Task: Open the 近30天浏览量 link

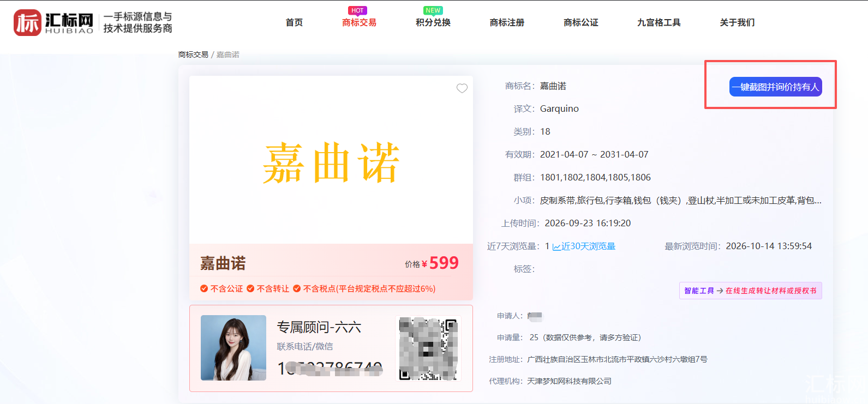Action: [x=588, y=246]
